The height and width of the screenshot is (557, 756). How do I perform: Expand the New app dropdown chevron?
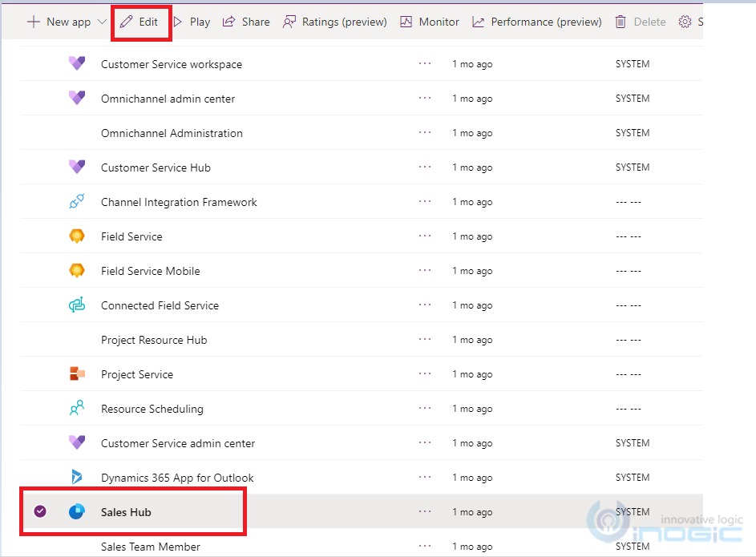coord(102,22)
